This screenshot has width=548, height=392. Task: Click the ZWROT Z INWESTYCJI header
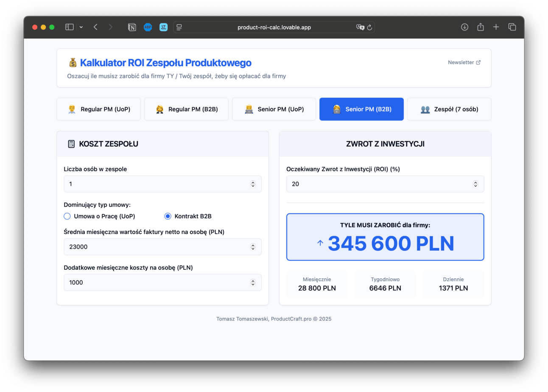[385, 144]
